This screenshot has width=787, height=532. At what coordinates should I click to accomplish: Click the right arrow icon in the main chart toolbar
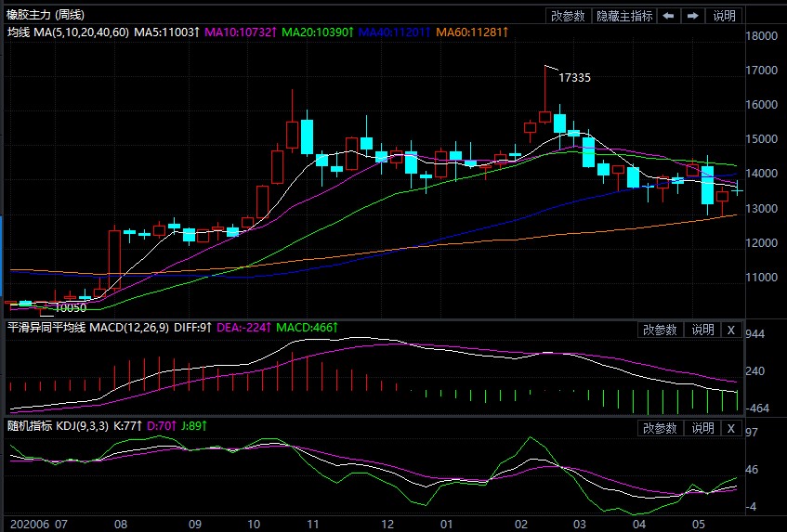[x=693, y=16]
